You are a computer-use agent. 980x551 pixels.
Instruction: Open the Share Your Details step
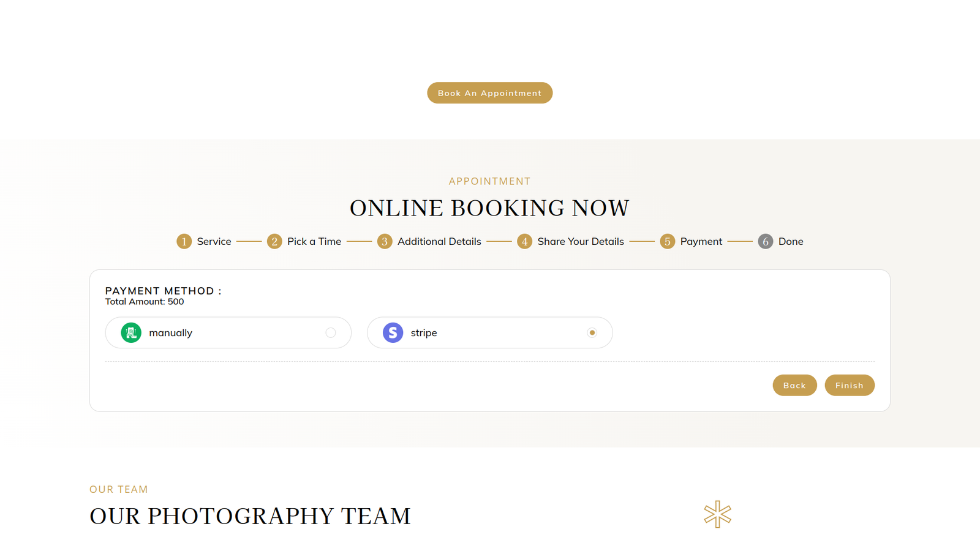point(581,241)
